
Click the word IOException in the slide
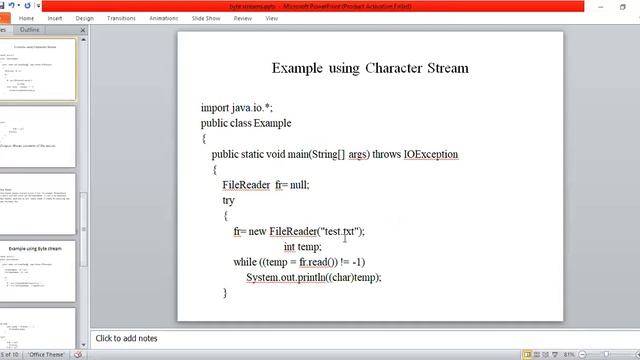tap(431, 154)
